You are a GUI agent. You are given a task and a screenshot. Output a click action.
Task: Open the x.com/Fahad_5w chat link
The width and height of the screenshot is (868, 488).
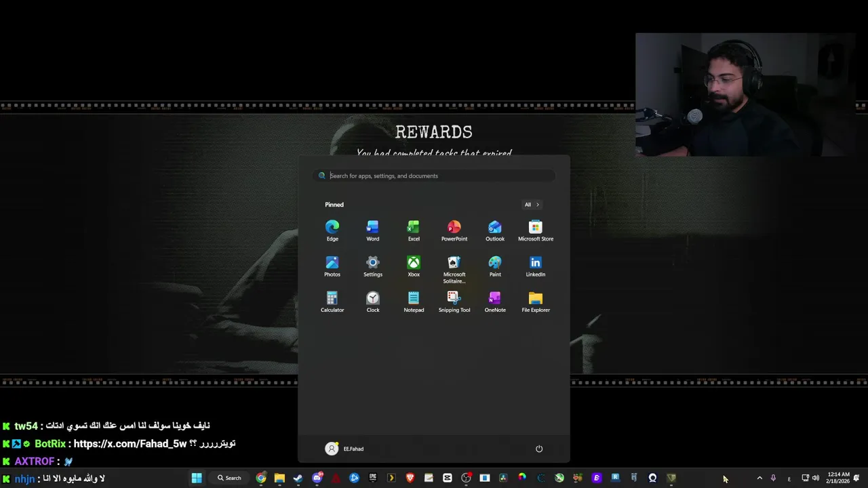click(130, 444)
